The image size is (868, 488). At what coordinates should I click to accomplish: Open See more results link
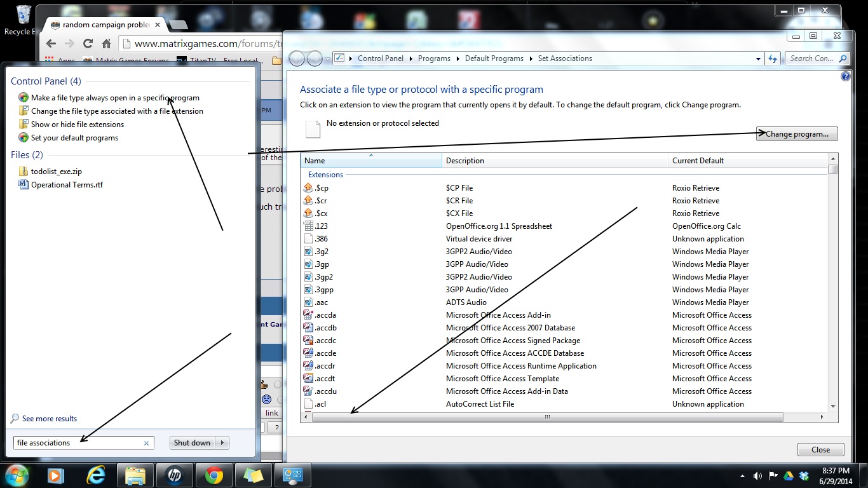click(x=50, y=419)
